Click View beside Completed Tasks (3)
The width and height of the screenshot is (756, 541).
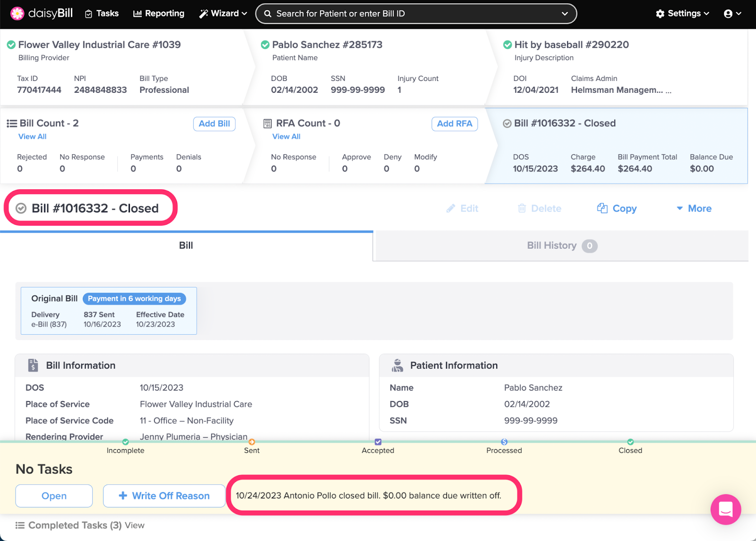click(135, 525)
